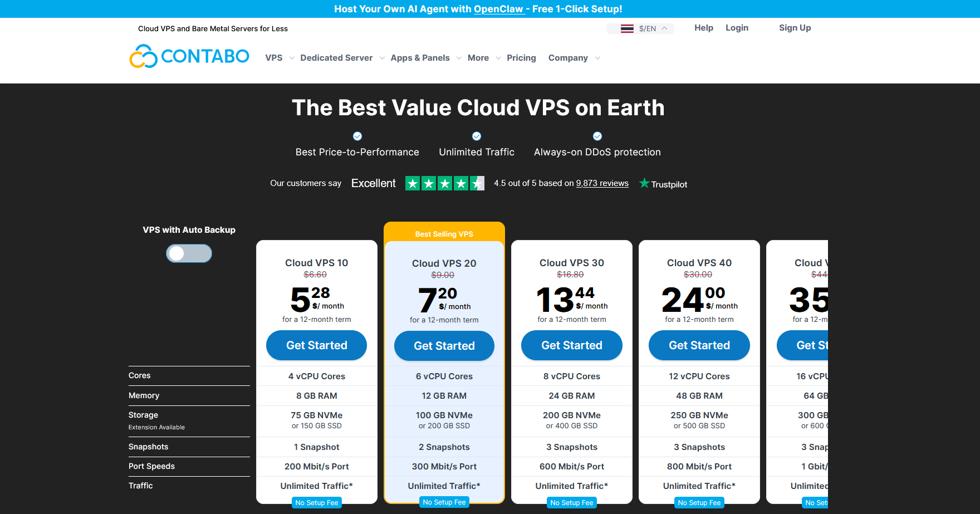This screenshot has height=514, width=980.
Task: Open the OpenClaw link in top banner
Action: coord(498,9)
